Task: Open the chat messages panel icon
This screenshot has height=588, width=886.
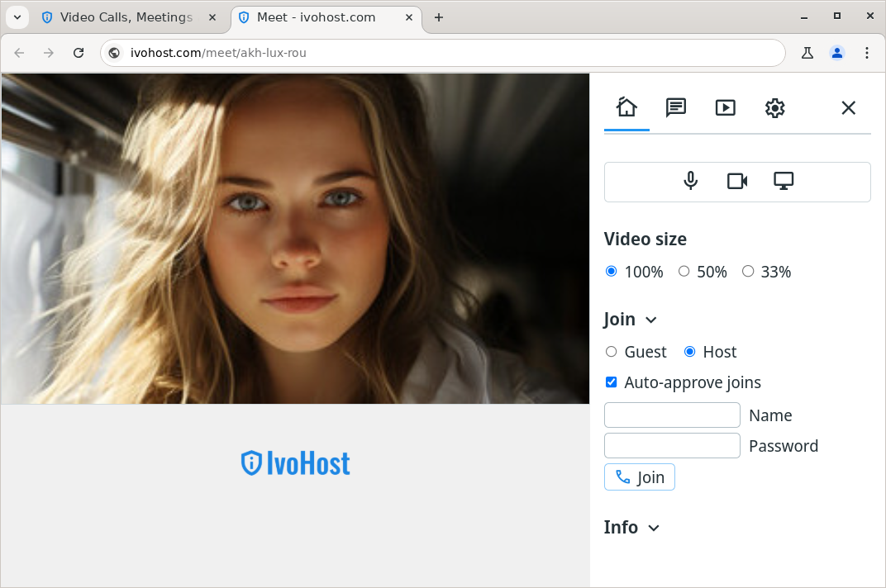Action: pyautogui.click(x=676, y=107)
